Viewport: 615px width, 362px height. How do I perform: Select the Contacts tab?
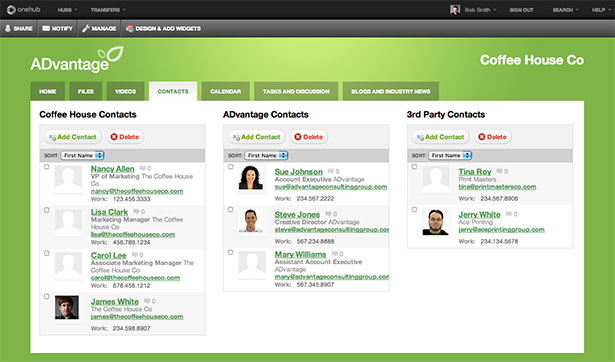click(x=173, y=91)
